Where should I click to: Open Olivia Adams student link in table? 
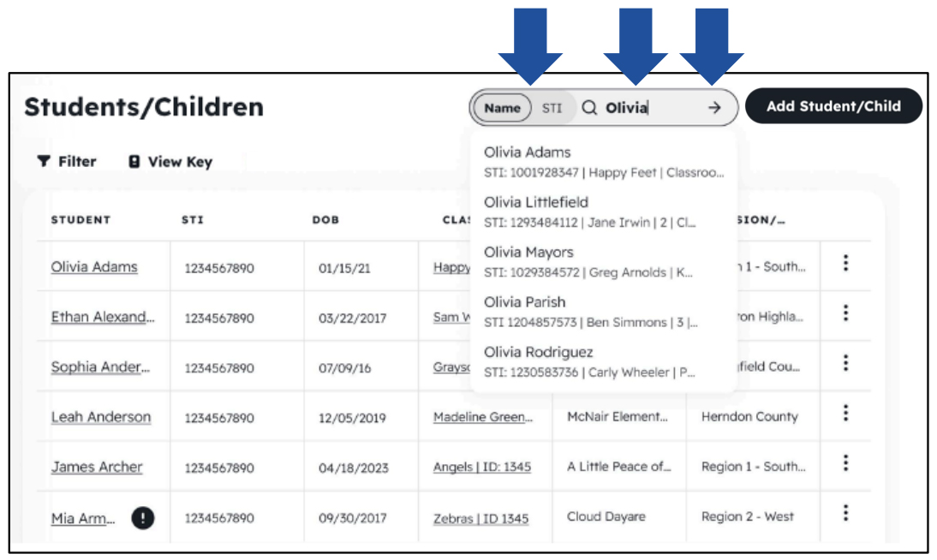pos(94,267)
